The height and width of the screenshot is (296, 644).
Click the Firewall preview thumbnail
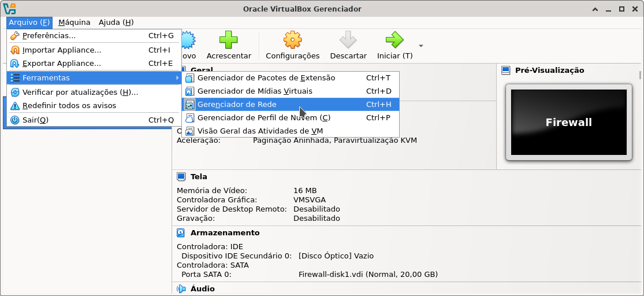click(x=568, y=122)
